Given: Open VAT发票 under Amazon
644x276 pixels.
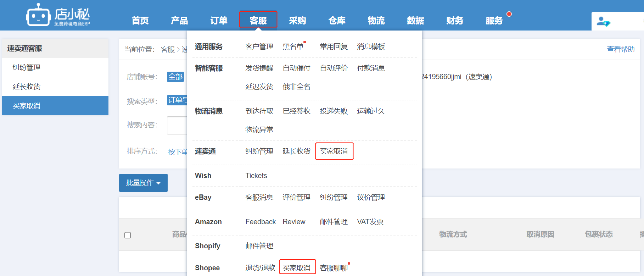Looking at the screenshot, I should pyautogui.click(x=370, y=222).
